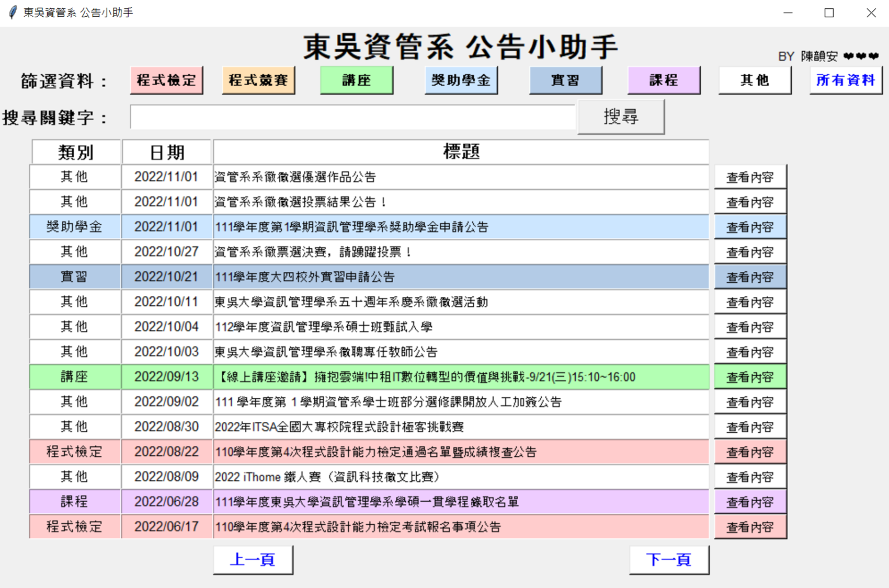Open the cloud lecture announcement content
Viewport: 889px width, 588px height.
point(750,377)
